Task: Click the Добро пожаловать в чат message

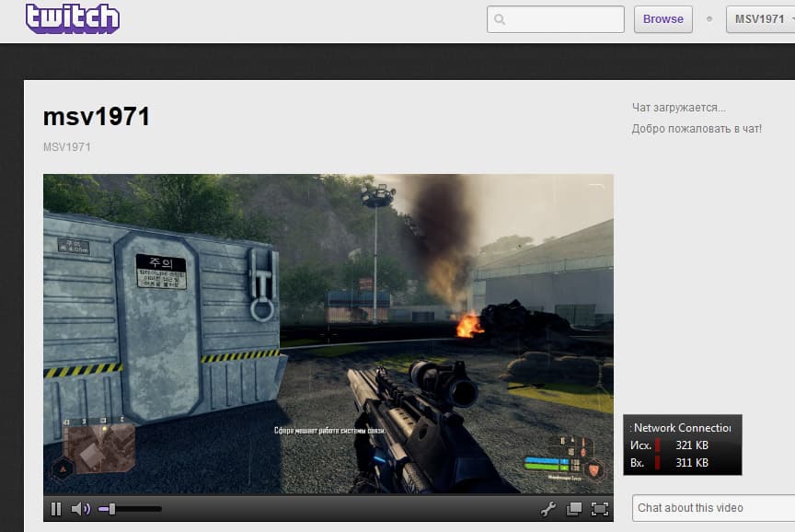Action: [697, 129]
